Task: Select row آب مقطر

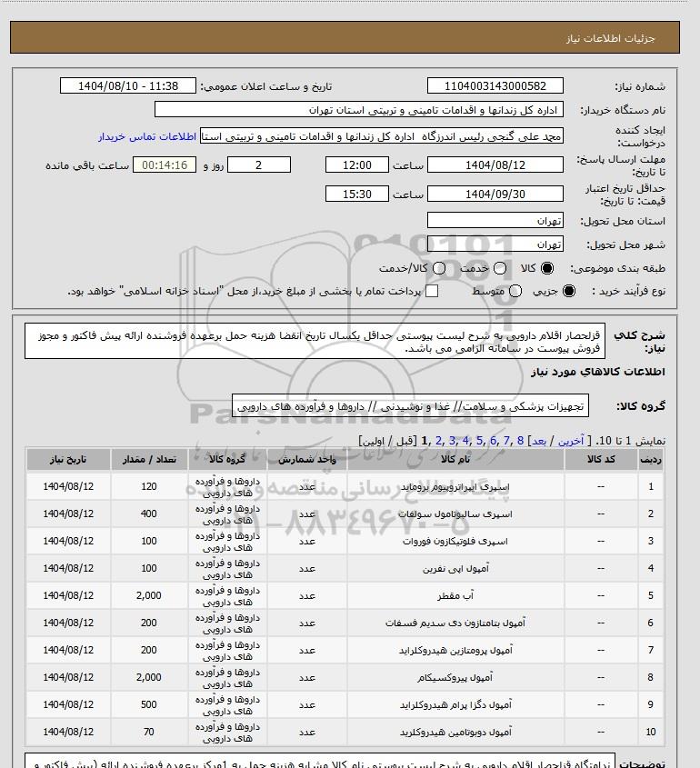Action: click(x=345, y=595)
